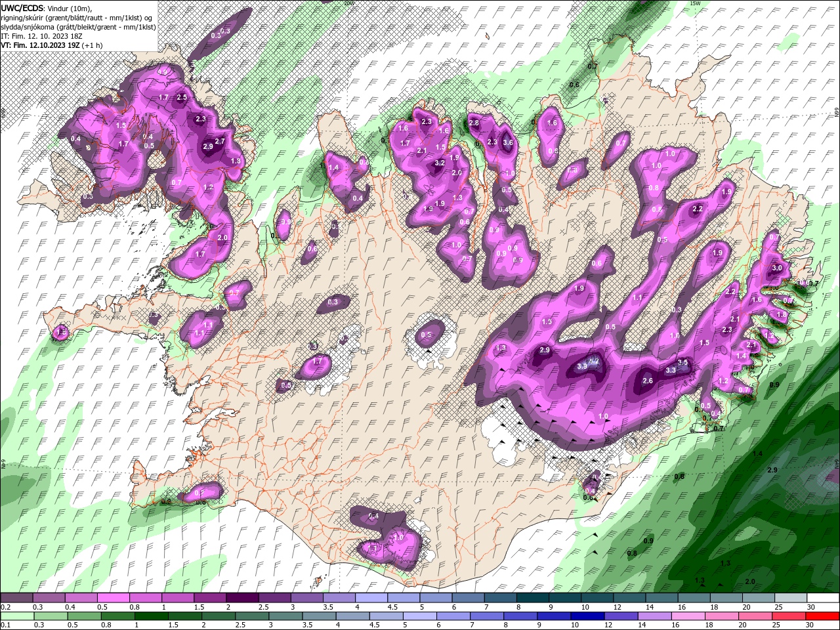Image resolution: width=840 pixels, height=630 pixels.
Task: Click the title line 'UWC/ECDS: Vindur (10m),'
Action: pos(47,8)
